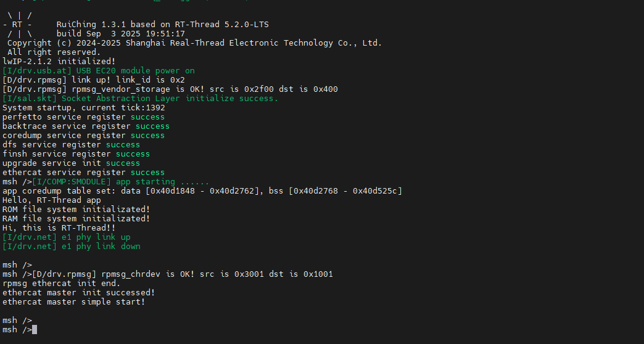Screen dimensions: 644x344
Task: Click the rpmsg_vendor_storage is OK log line
Action: 170,89
